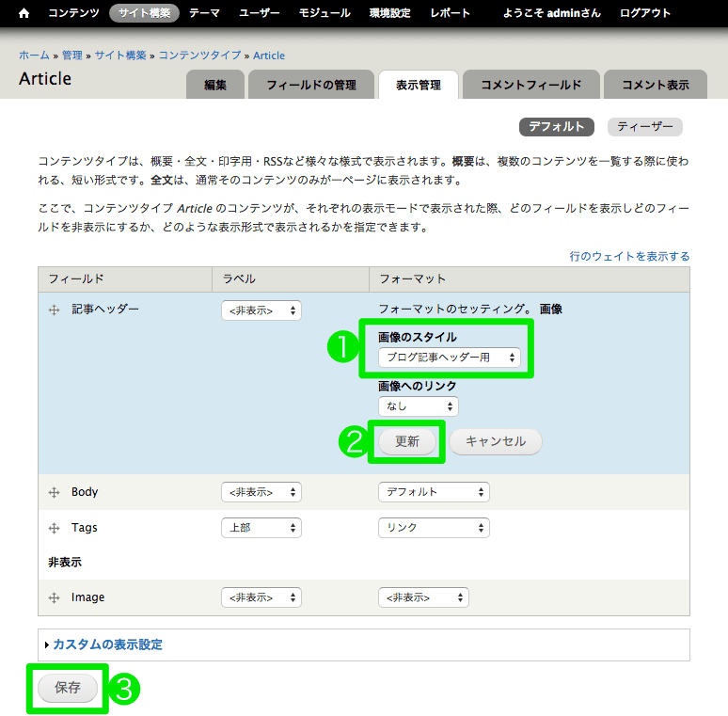The height and width of the screenshot is (716, 728).
Task: Show row weights via 行のウェイトを表示する
Action: (629, 256)
